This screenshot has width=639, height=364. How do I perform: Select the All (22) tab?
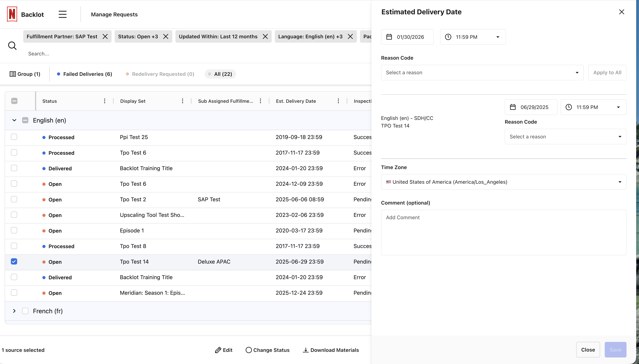pos(220,74)
